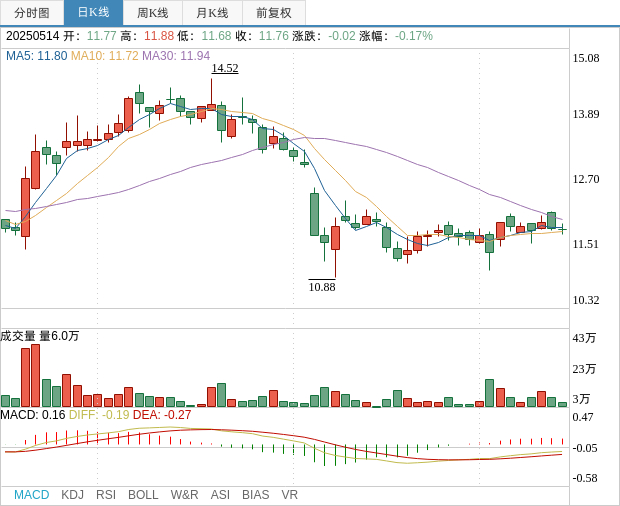This screenshot has height=506, width=620.
Task: Choose the BOLL indicator
Action: 143,495
